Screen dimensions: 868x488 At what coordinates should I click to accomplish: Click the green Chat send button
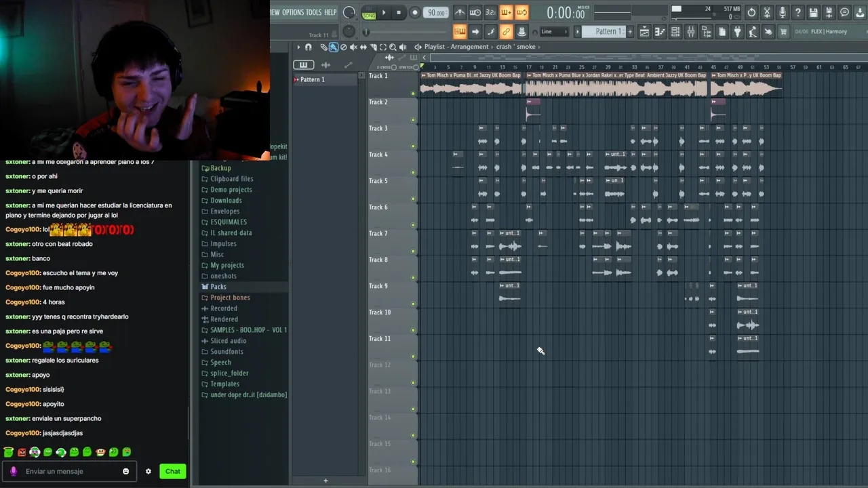point(173,471)
